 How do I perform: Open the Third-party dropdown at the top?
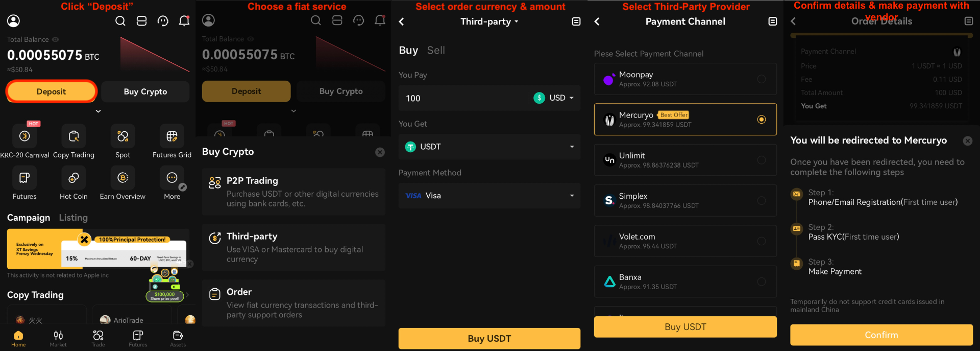(488, 21)
